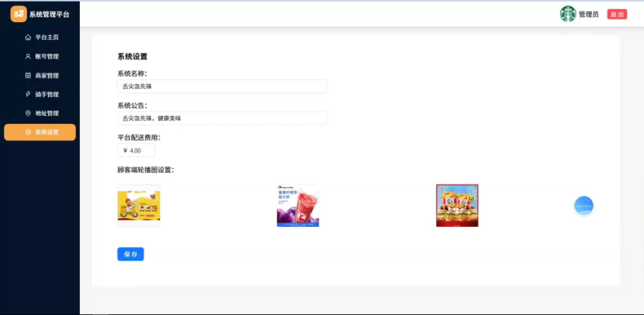Click the home icon beside 平台主页
644x315 pixels.
click(28, 38)
